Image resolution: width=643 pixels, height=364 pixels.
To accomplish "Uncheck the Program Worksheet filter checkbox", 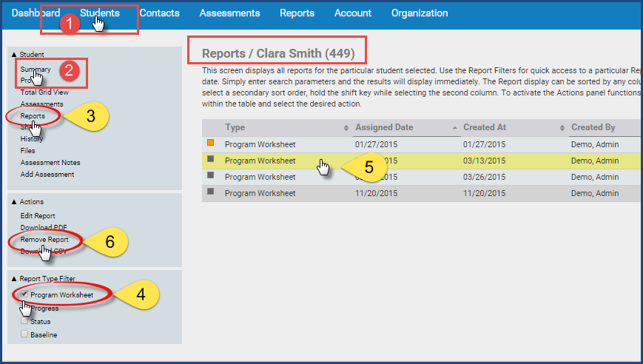I will pos(24,295).
